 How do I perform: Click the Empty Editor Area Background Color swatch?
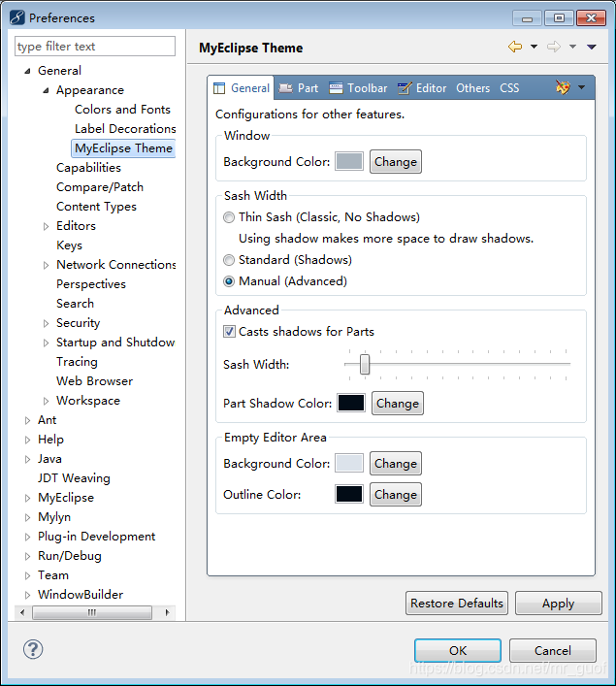tap(349, 463)
